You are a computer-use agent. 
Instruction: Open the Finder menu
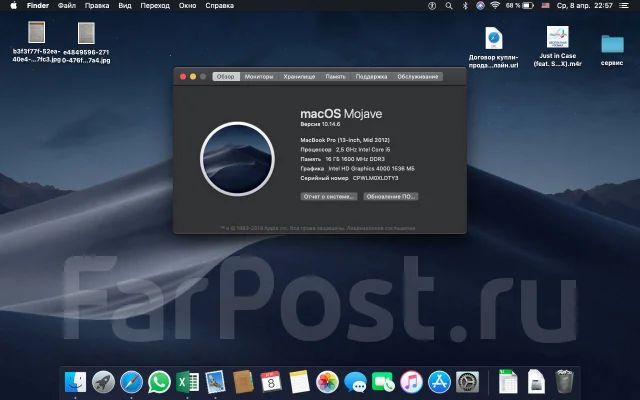(x=38, y=6)
